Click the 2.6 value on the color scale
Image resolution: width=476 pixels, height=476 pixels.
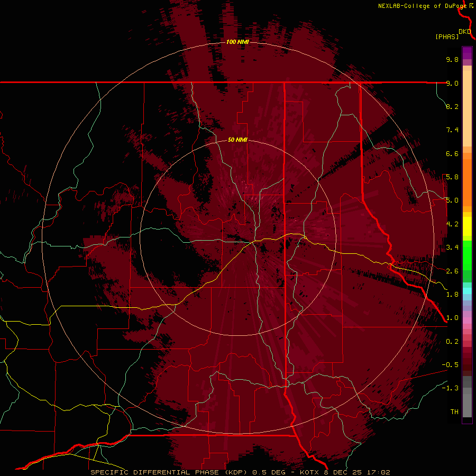[452, 271]
